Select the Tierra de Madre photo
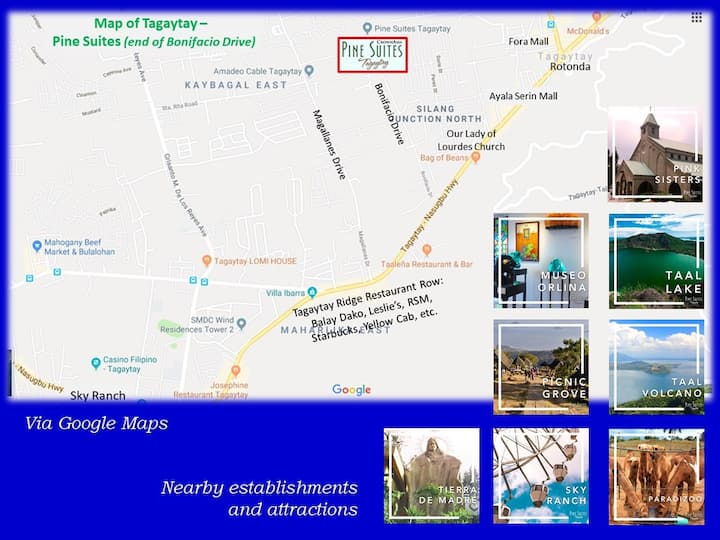 tap(432, 476)
